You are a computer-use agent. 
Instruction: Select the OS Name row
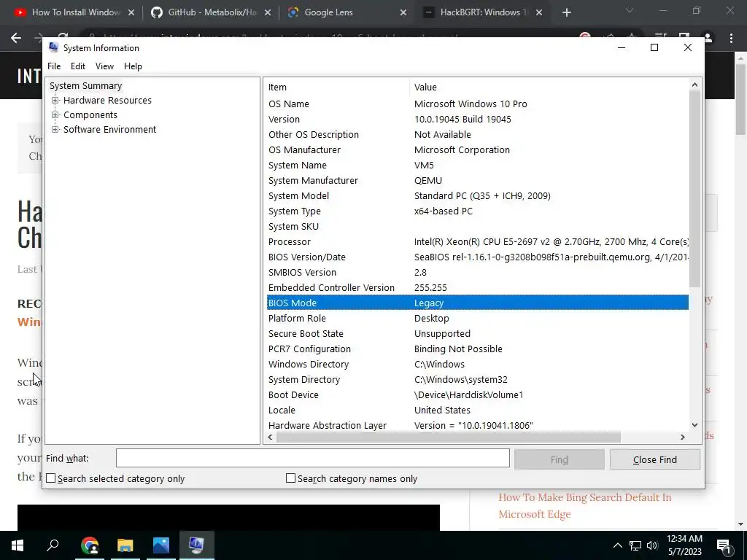click(477, 104)
